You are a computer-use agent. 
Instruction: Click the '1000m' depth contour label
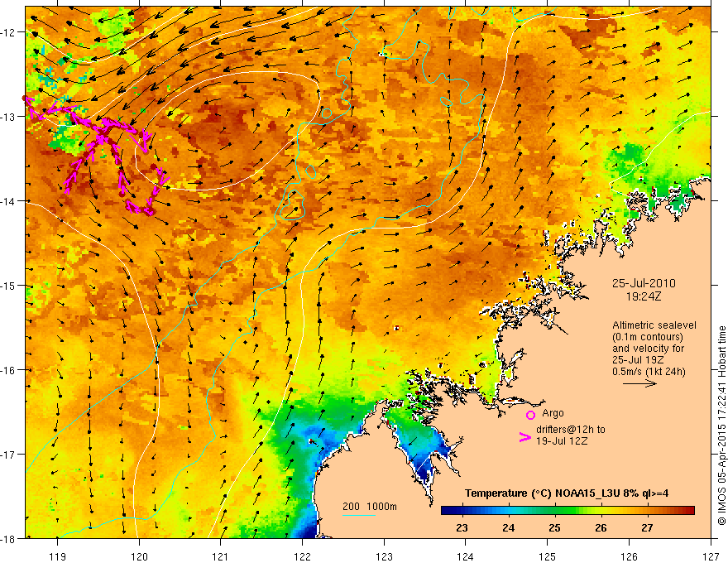point(382,507)
